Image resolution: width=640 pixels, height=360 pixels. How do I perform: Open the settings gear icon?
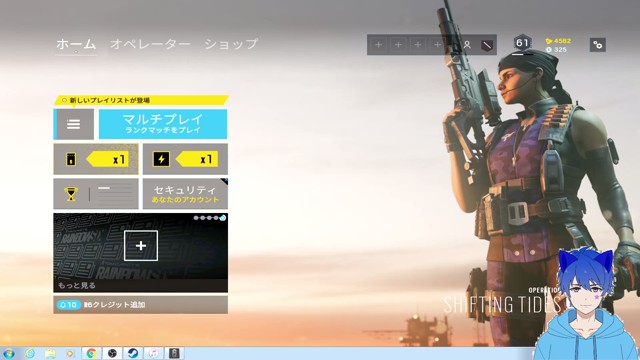pos(598,45)
